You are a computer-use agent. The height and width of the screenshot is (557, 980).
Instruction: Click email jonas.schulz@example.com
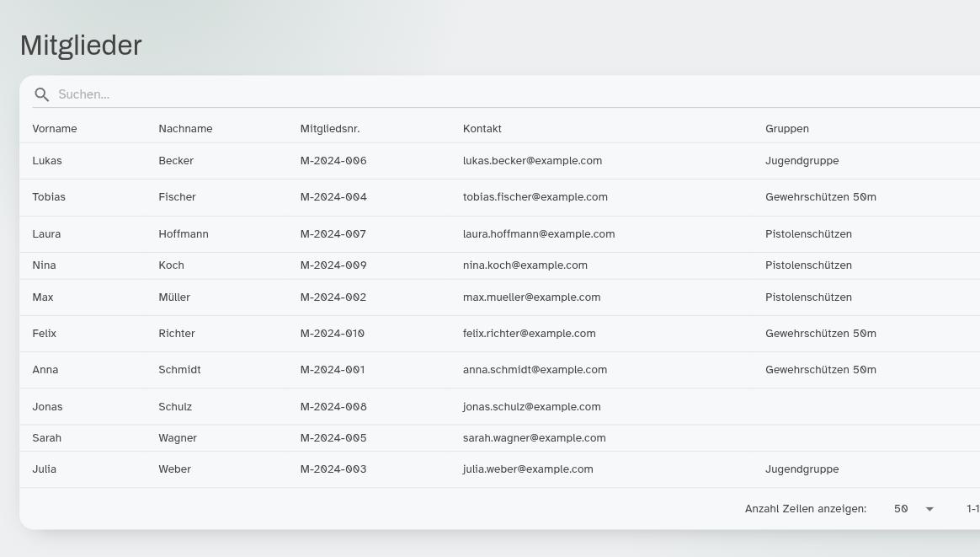tap(532, 407)
